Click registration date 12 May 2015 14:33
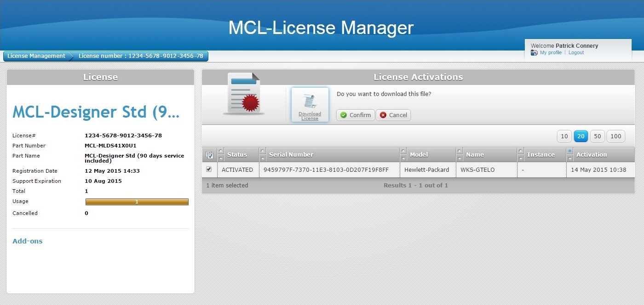The width and height of the screenshot is (644, 305). pyautogui.click(x=112, y=171)
